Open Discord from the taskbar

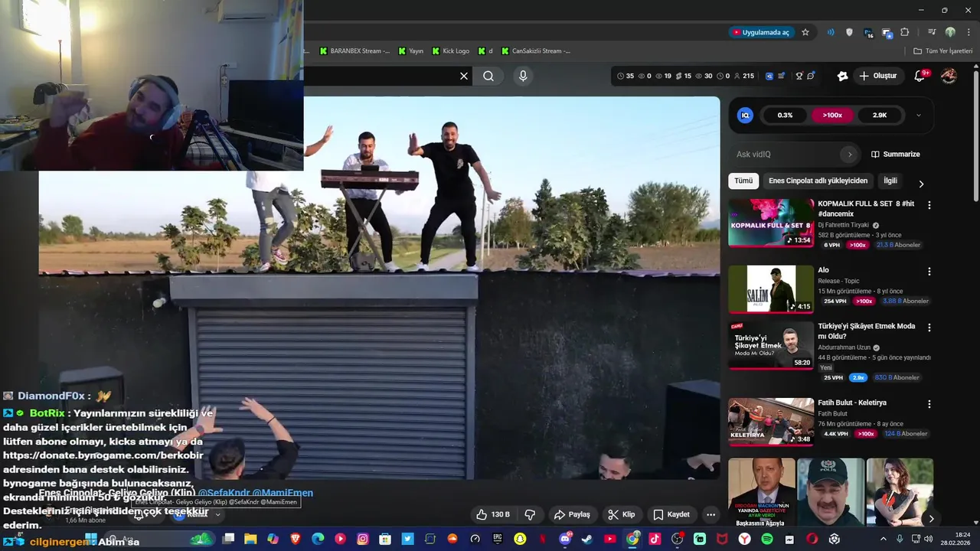(x=565, y=539)
